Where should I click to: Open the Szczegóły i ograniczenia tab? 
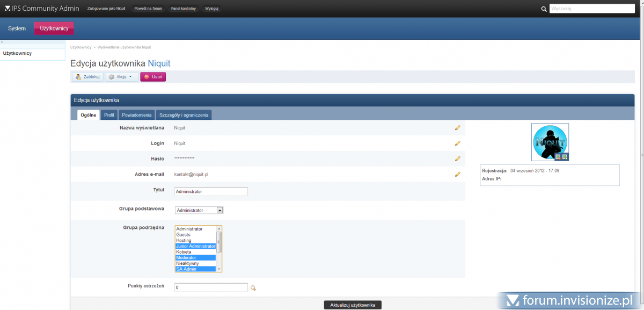click(184, 115)
